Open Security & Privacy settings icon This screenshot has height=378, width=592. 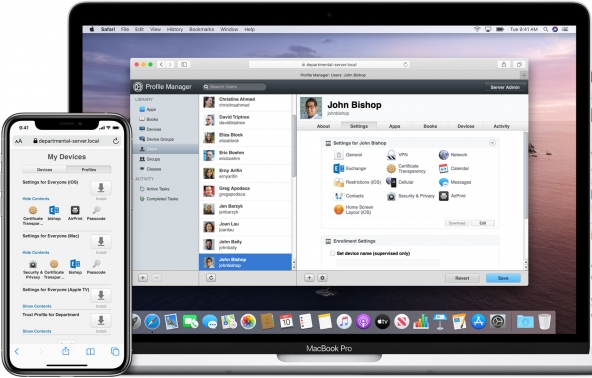pos(391,196)
